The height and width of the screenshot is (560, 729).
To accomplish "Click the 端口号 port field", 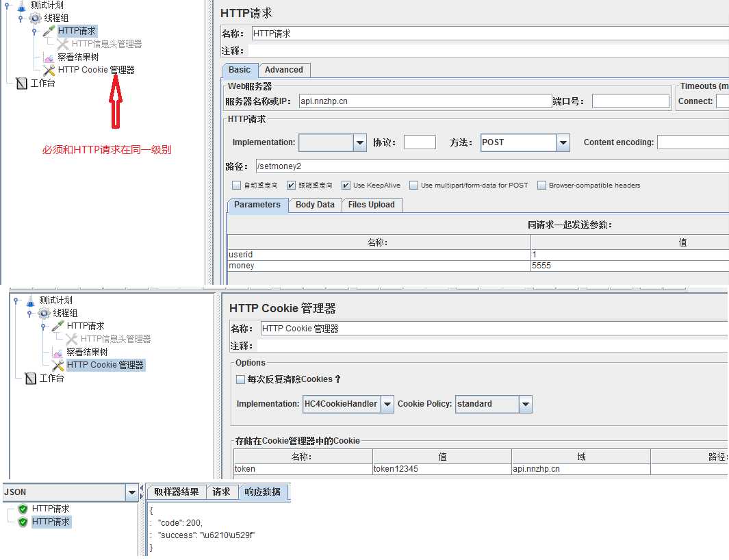I will point(630,101).
